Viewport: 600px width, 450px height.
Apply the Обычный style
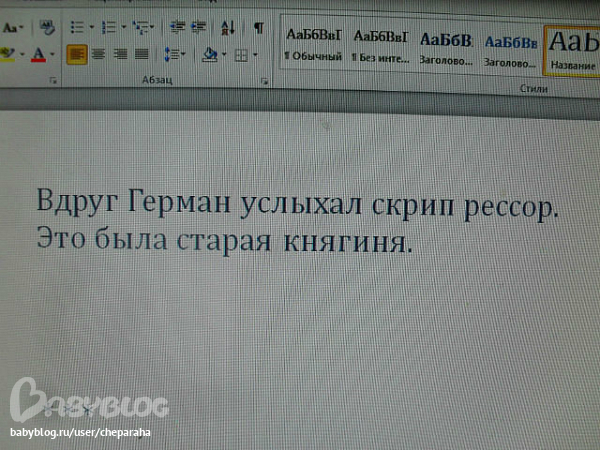point(314,45)
